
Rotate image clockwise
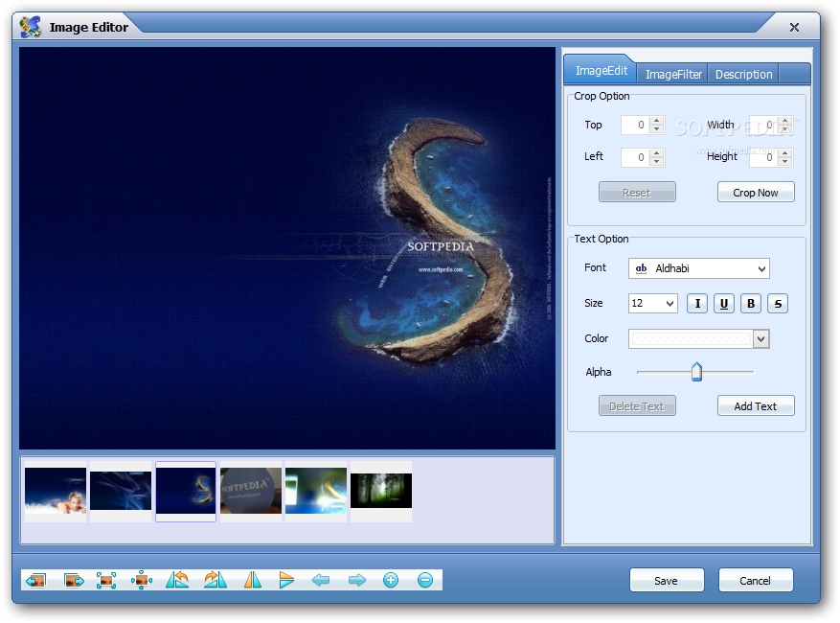pos(216,580)
